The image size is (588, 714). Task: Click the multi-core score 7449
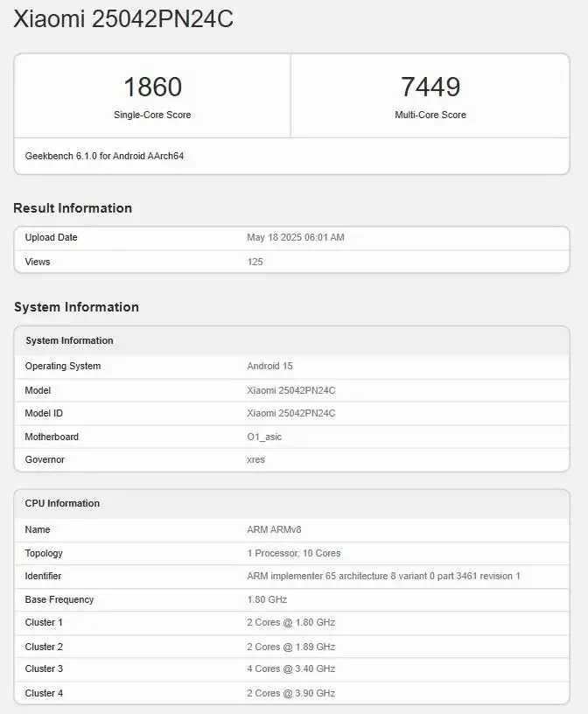click(x=430, y=87)
